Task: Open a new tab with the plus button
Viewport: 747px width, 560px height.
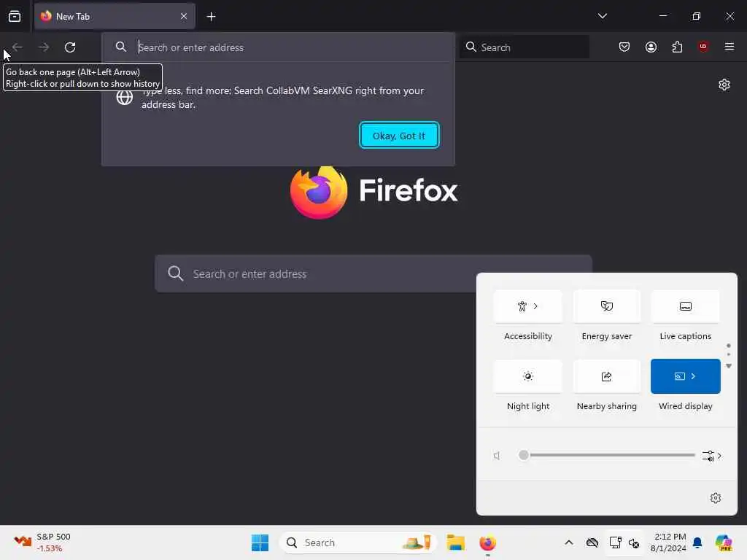Action: [211, 17]
